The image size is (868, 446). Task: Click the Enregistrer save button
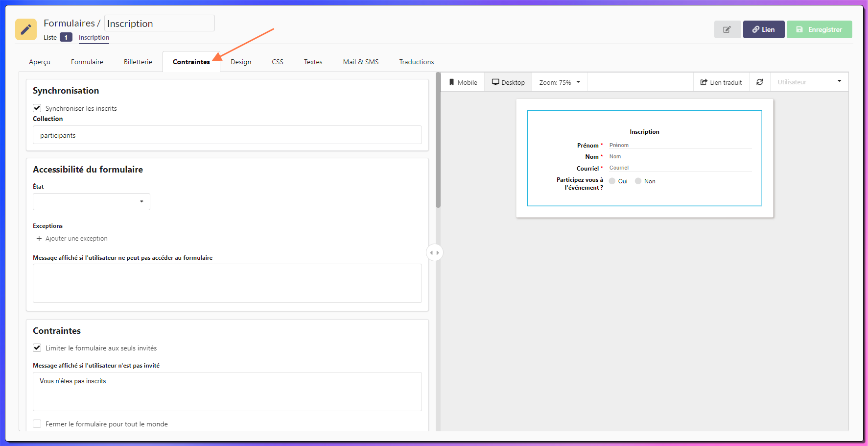point(819,29)
